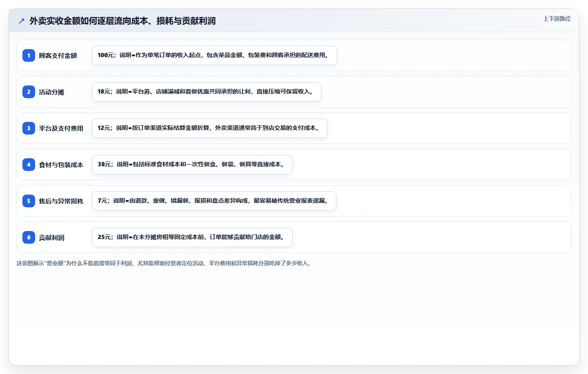Open the 25元 description box
588x374 pixels.
point(192,237)
